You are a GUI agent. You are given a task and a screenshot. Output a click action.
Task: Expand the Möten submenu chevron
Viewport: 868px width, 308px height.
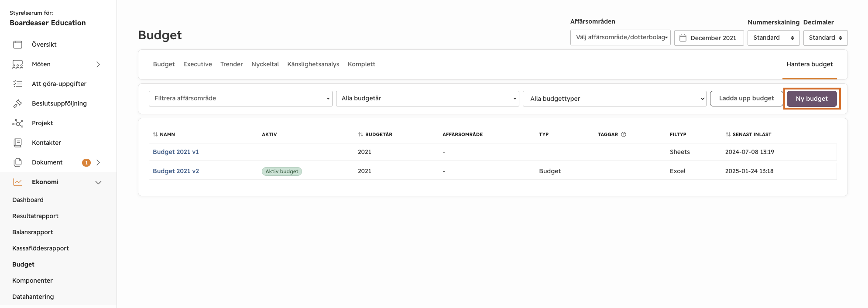click(98, 64)
